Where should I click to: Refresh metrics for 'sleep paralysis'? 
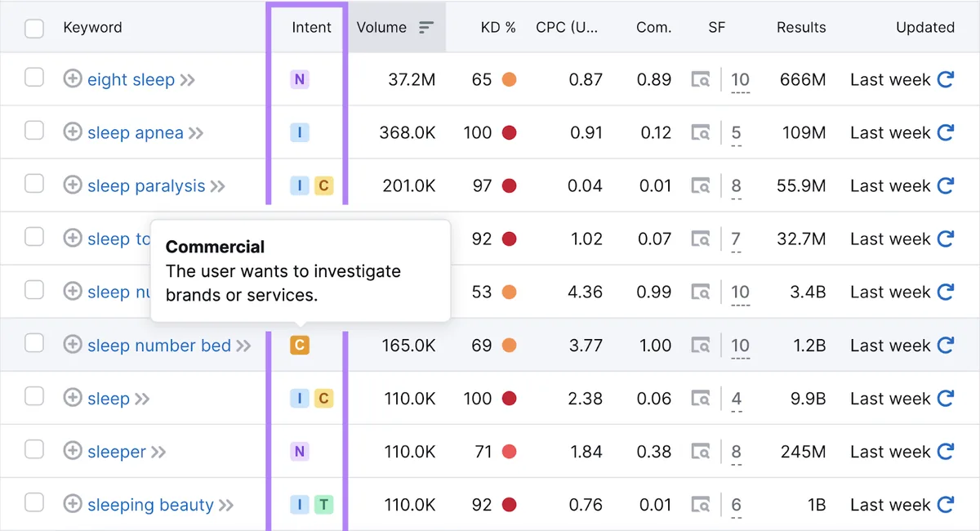946,185
